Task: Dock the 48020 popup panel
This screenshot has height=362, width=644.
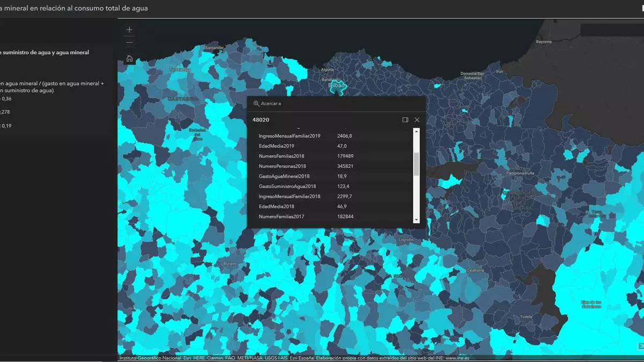Action: [x=405, y=120]
